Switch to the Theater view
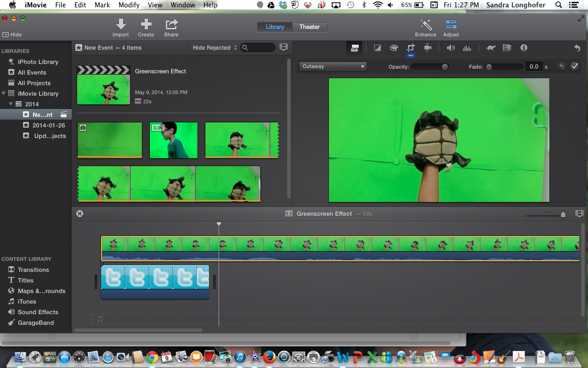 click(310, 27)
